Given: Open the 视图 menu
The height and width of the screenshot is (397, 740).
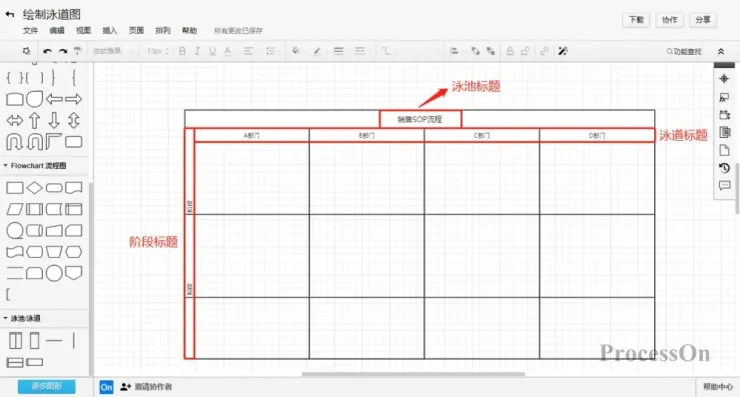Looking at the screenshot, I should [x=83, y=31].
